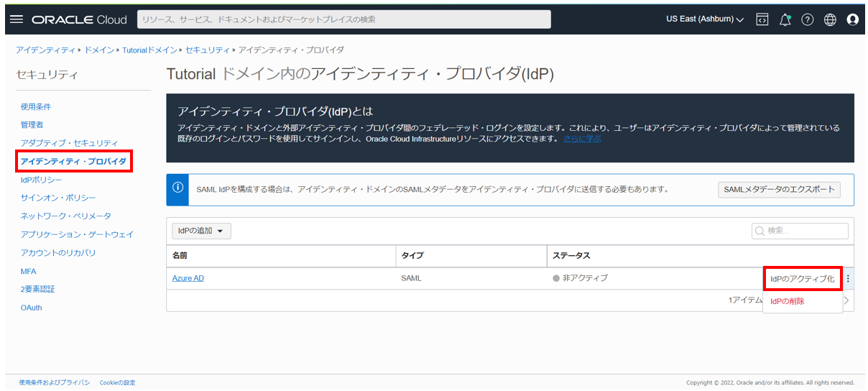Screen dimensions: 868x391
Task: Expand the US East (Ashburn) region selector
Action: tap(704, 19)
